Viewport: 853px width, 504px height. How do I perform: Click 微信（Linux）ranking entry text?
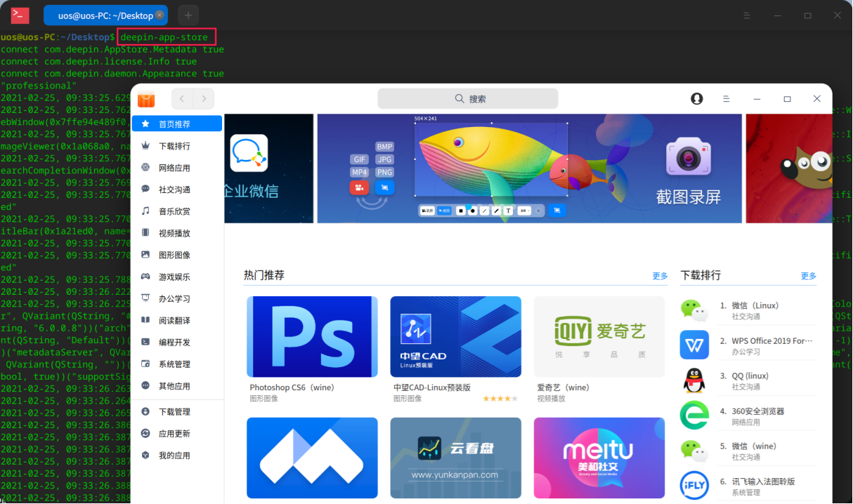tap(755, 306)
